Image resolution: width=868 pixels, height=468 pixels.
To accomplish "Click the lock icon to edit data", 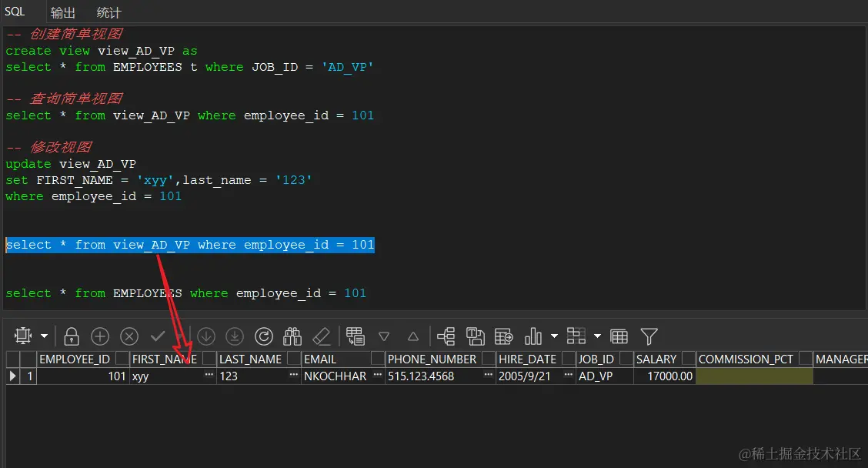I will pos(72,336).
